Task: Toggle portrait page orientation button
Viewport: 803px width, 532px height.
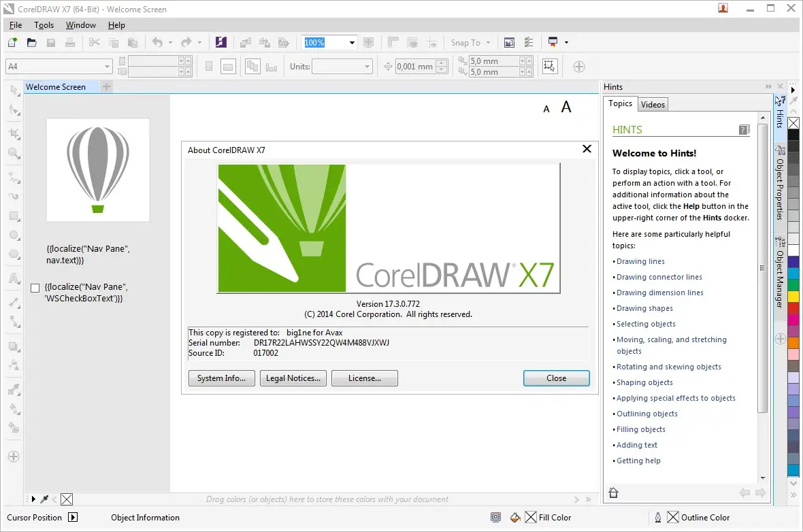Action: point(209,67)
